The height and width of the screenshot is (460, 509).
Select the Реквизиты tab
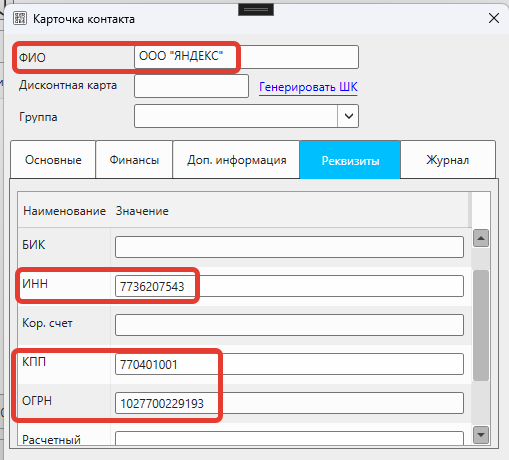click(350, 160)
